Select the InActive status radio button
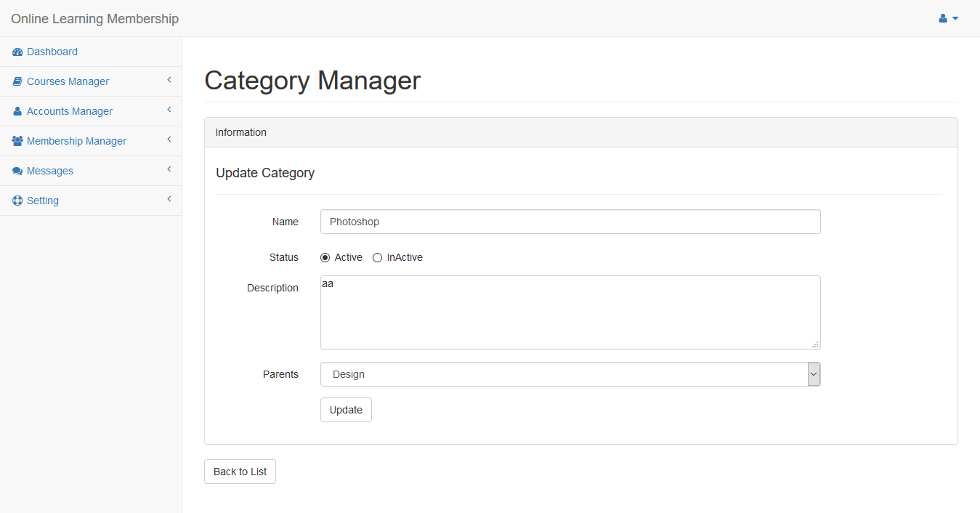Image resolution: width=980 pixels, height=513 pixels. (x=377, y=258)
